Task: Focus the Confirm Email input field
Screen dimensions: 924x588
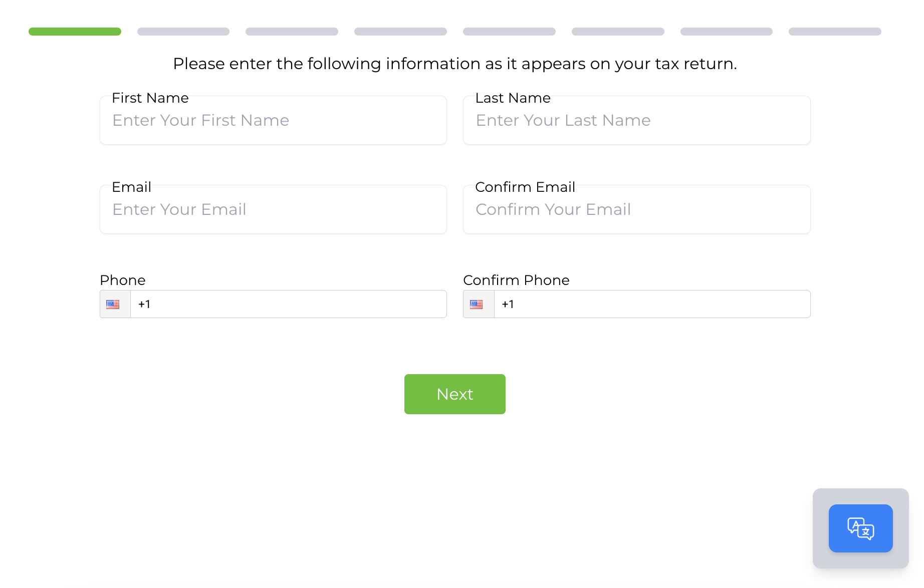Action: [x=636, y=209]
